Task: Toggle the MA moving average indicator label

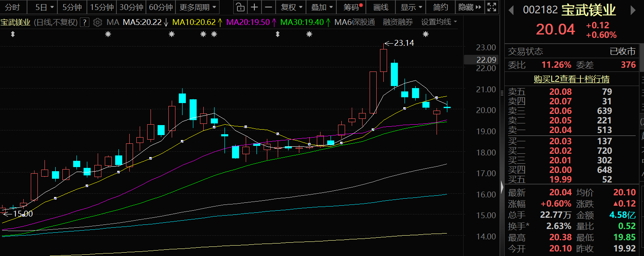Action: pos(112,22)
